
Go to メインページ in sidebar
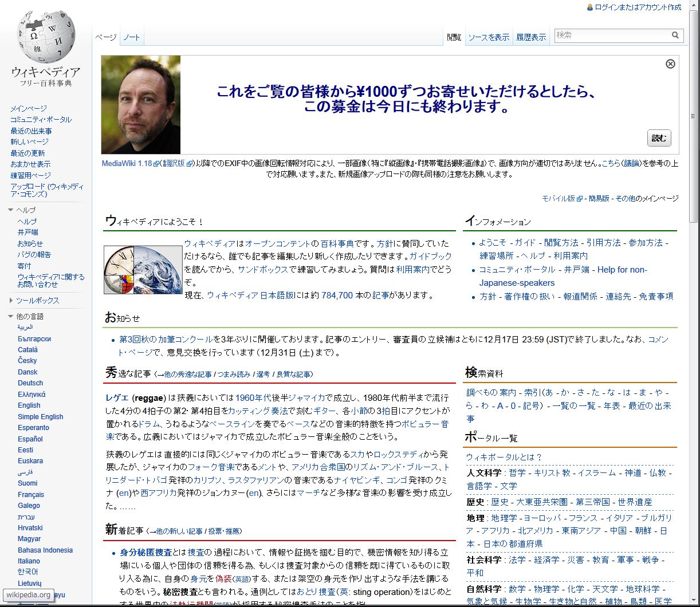click(29, 108)
